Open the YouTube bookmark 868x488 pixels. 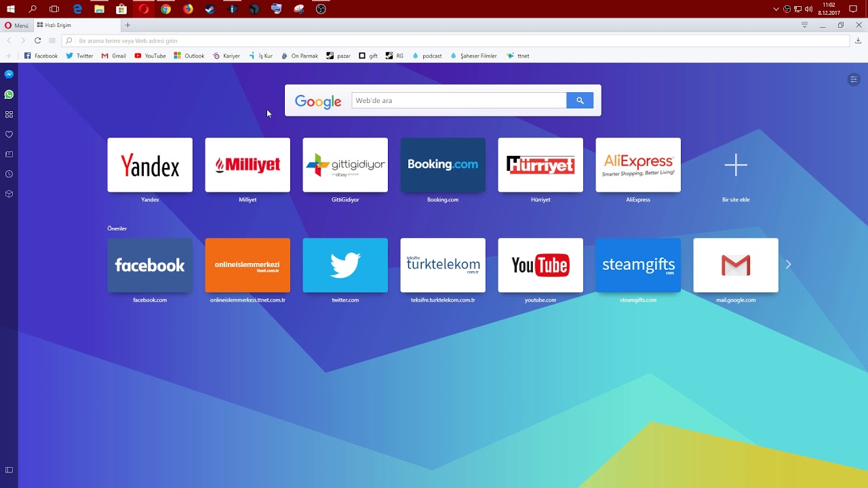pyautogui.click(x=150, y=56)
